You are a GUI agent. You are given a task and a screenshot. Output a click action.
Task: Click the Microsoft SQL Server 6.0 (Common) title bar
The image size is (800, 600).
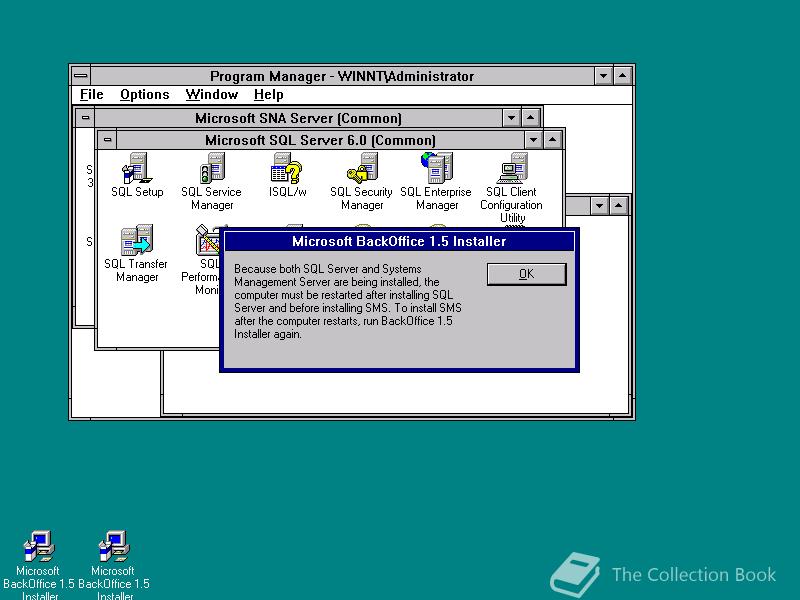coord(320,140)
